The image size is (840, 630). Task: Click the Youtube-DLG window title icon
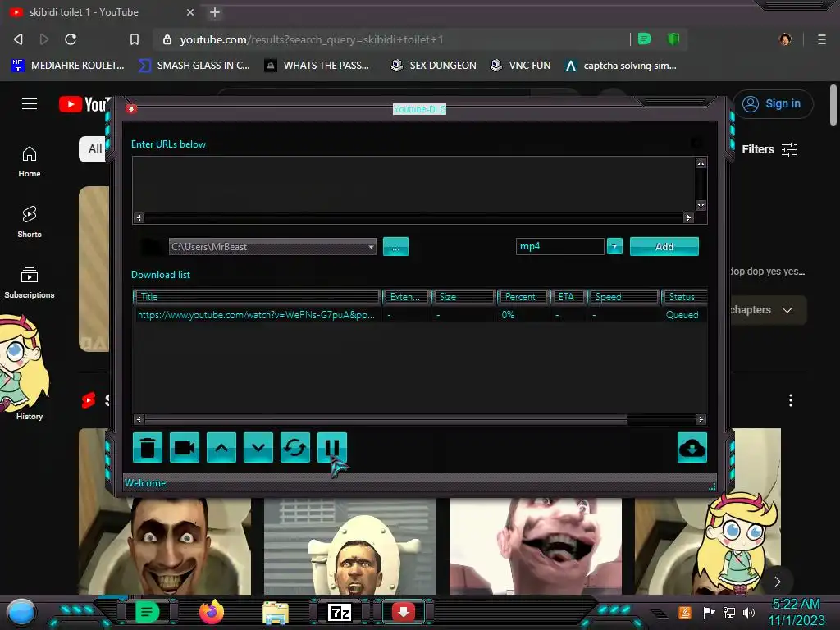click(x=130, y=109)
